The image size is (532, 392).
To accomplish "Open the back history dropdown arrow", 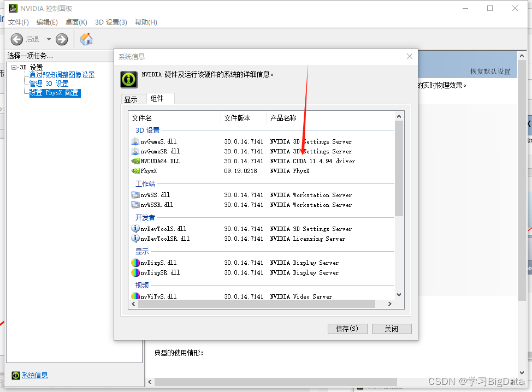I will pos(49,39).
